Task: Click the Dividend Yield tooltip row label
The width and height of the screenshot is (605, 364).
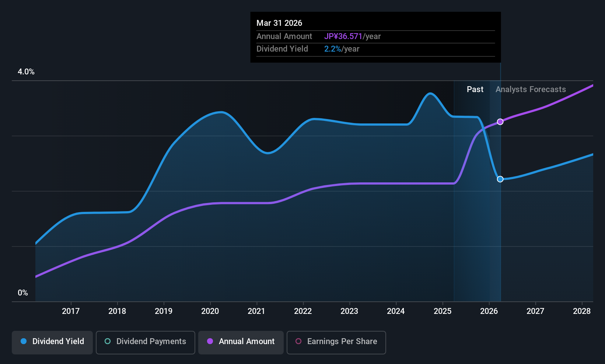Action: click(x=282, y=49)
